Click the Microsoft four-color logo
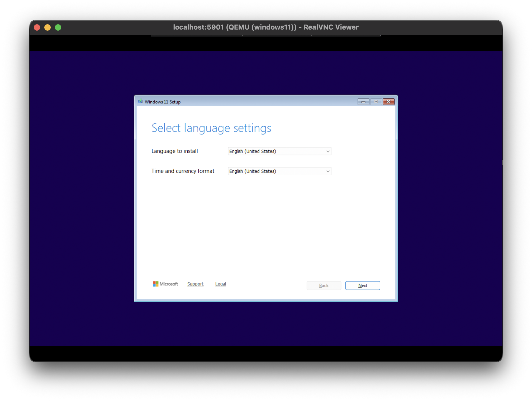 (x=156, y=284)
